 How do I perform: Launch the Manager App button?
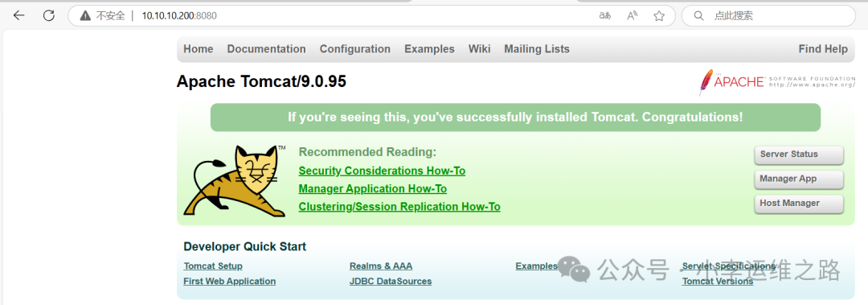[798, 179]
